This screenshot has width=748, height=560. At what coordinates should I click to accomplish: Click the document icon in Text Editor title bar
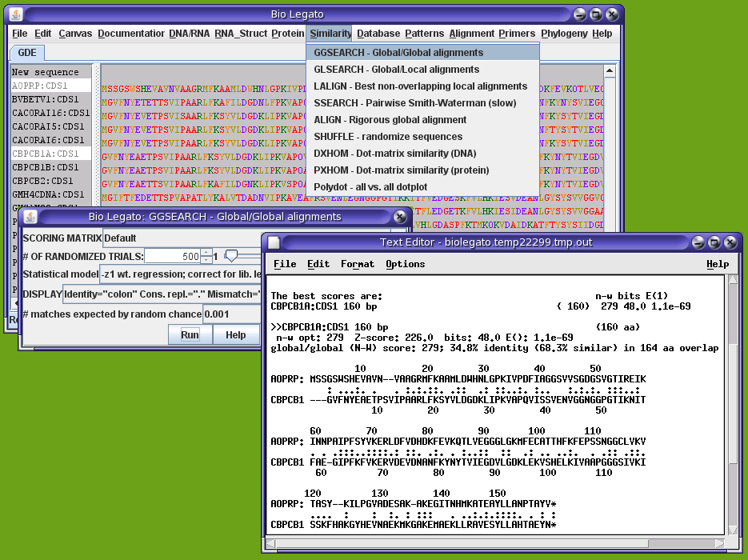274,242
